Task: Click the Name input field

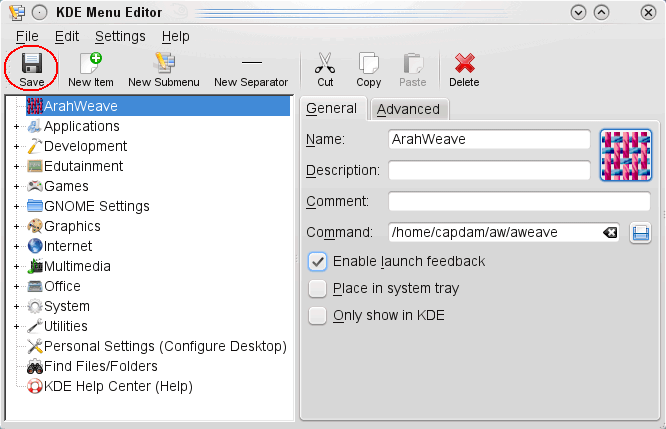Action: tap(489, 139)
